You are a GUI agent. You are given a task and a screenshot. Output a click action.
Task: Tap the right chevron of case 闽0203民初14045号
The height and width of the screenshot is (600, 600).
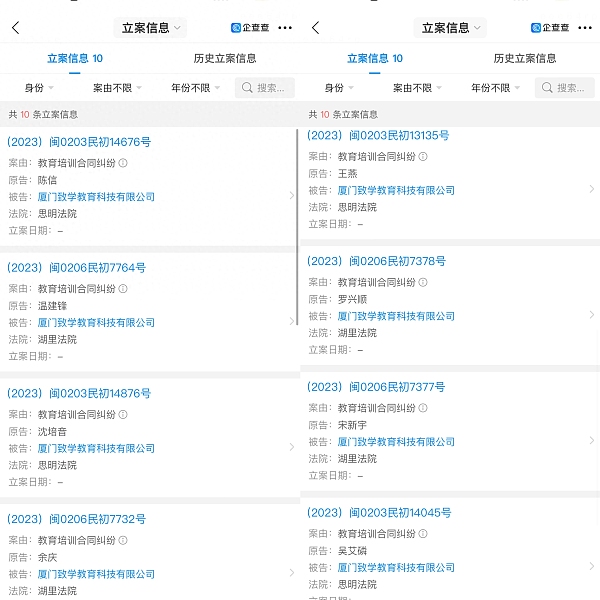[592, 566]
